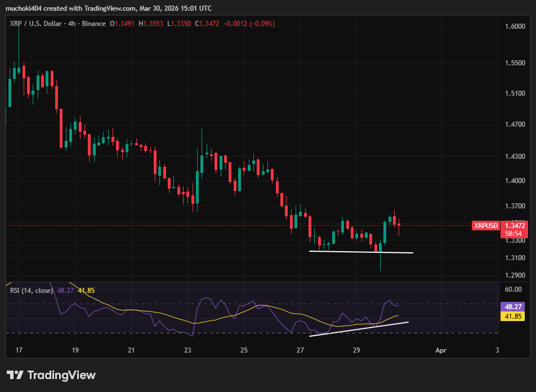The image size is (536, 392).
Task: Click the yellow 41.85 RSI axis label
Action: click(x=513, y=317)
